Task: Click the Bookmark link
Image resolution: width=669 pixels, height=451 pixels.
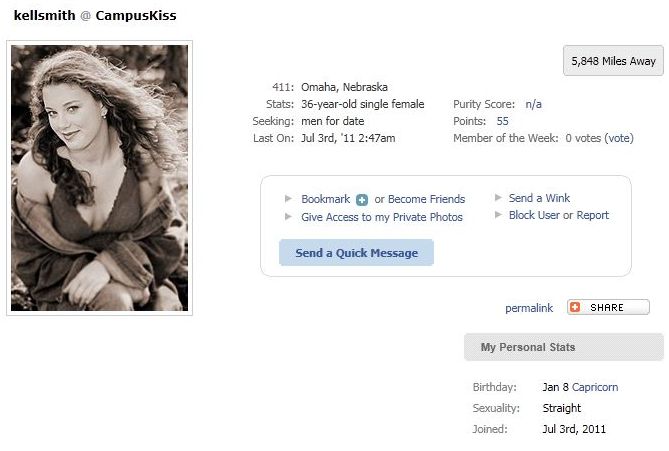Action: click(326, 199)
